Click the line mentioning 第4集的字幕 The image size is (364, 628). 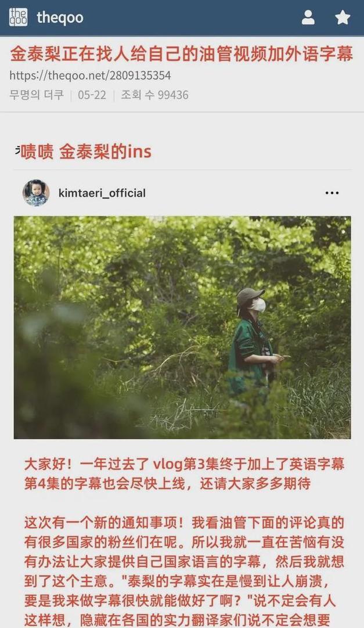coord(167,483)
